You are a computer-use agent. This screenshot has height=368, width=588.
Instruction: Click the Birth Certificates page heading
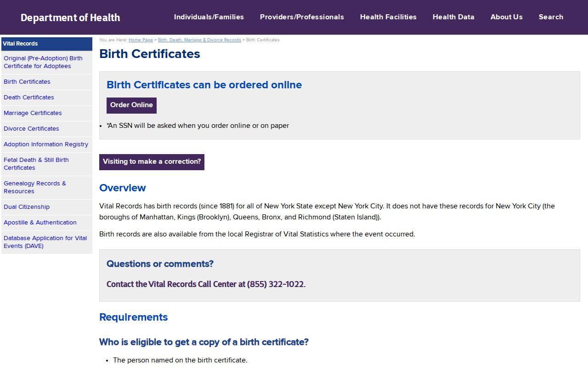[150, 54]
